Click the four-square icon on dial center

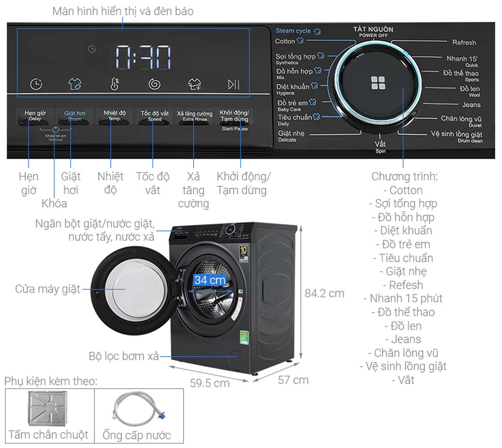[378, 83]
